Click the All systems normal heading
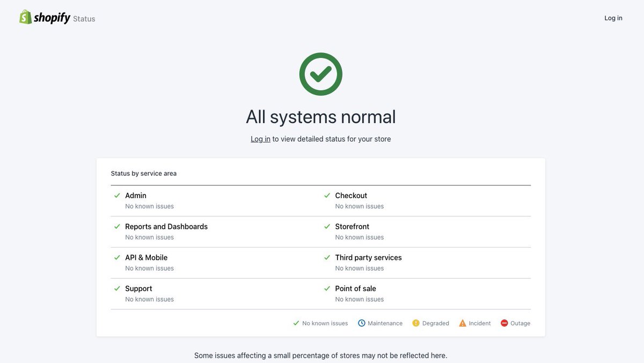The width and height of the screenshot is (644, 363). [321, 117]
